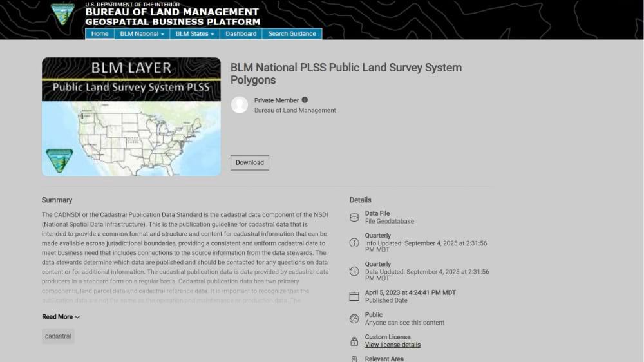Click the Custom License lock icon
The image size is (644, 362).
(x=354, y=341)
